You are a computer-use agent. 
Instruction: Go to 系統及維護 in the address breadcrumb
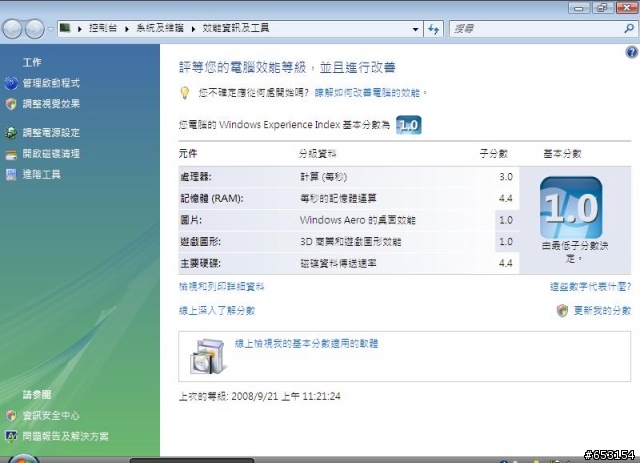tap(160, 28)
